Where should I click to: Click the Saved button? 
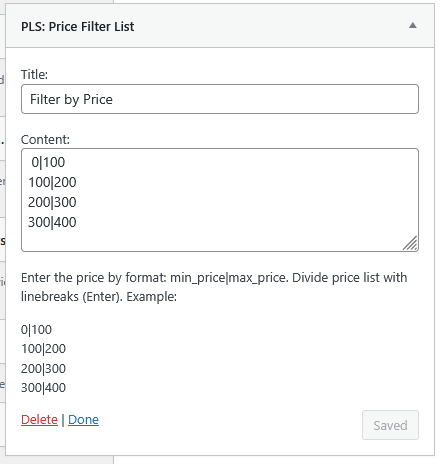tap(390, 425)
